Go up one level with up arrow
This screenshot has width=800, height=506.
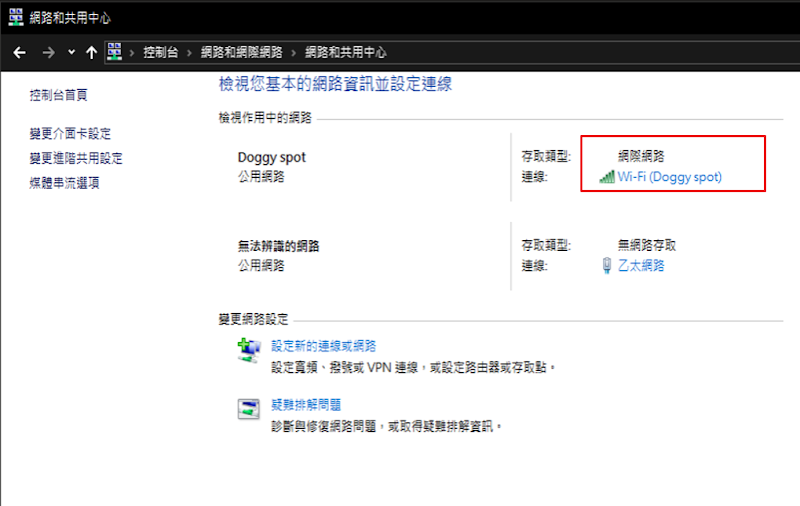tap(91, 53)
